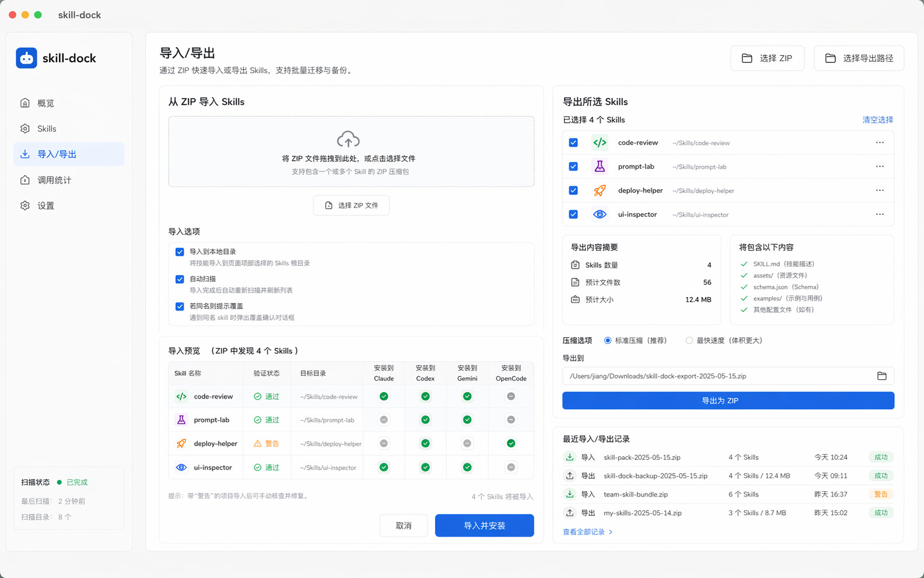Uncheck code-review in export selection

[x=573, y=143]
